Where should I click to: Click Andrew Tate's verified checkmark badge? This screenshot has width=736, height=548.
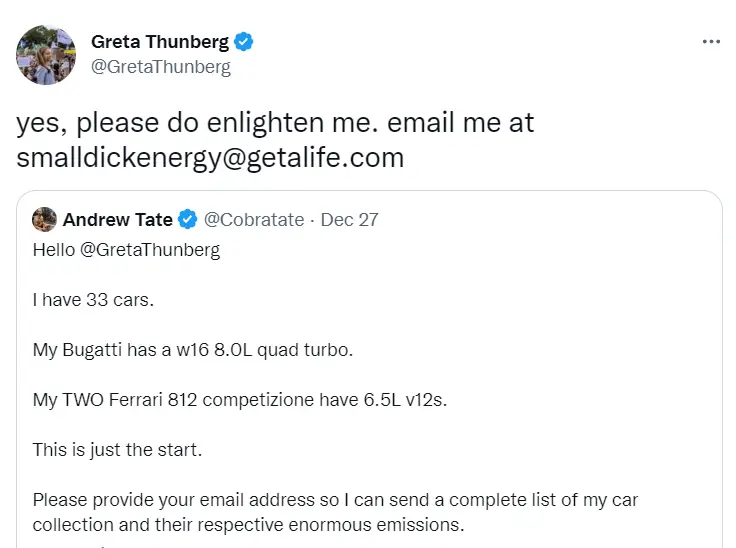[x=189, y=219]
